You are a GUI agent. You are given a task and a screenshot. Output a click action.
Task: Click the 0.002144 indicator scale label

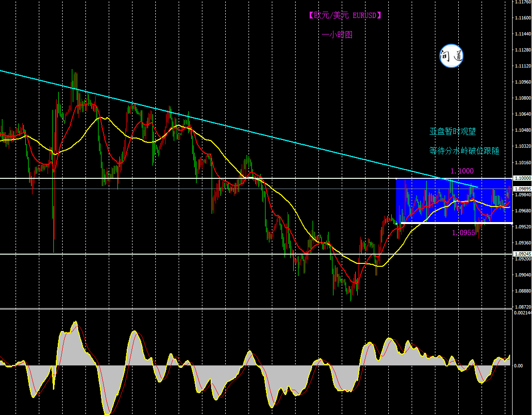[522, 312]
